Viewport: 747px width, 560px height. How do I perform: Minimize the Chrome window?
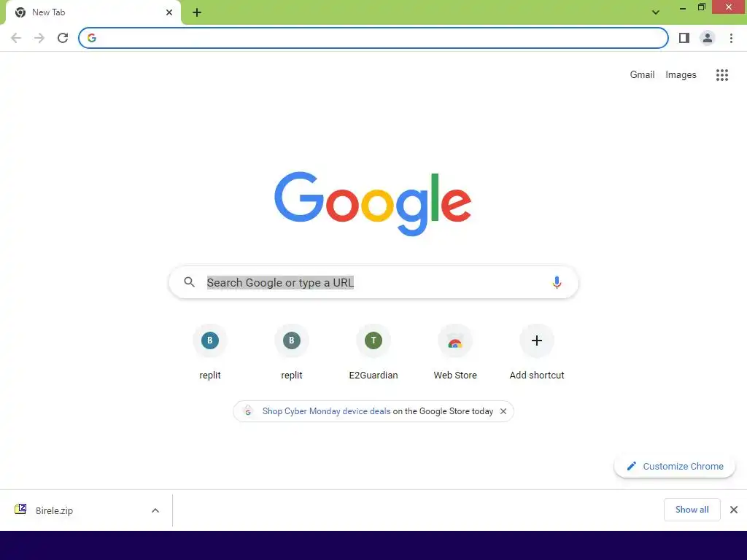(x=683, y=7)
